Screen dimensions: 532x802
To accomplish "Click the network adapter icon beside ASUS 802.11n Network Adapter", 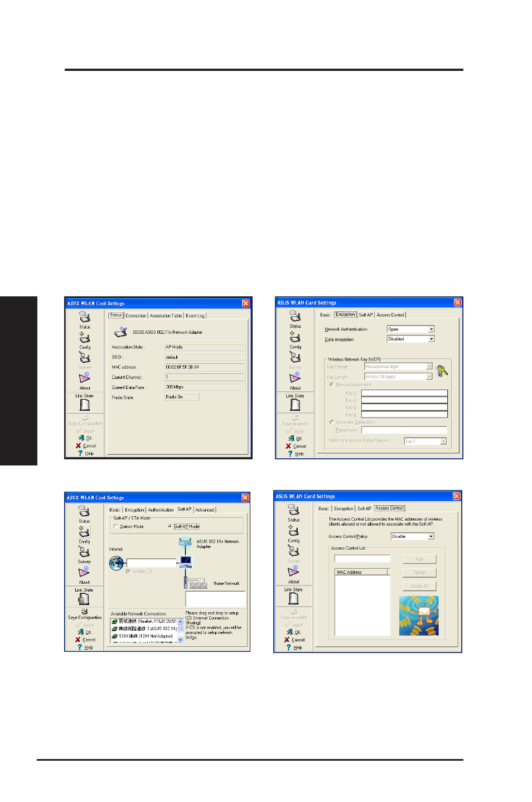I will [120, 332].
